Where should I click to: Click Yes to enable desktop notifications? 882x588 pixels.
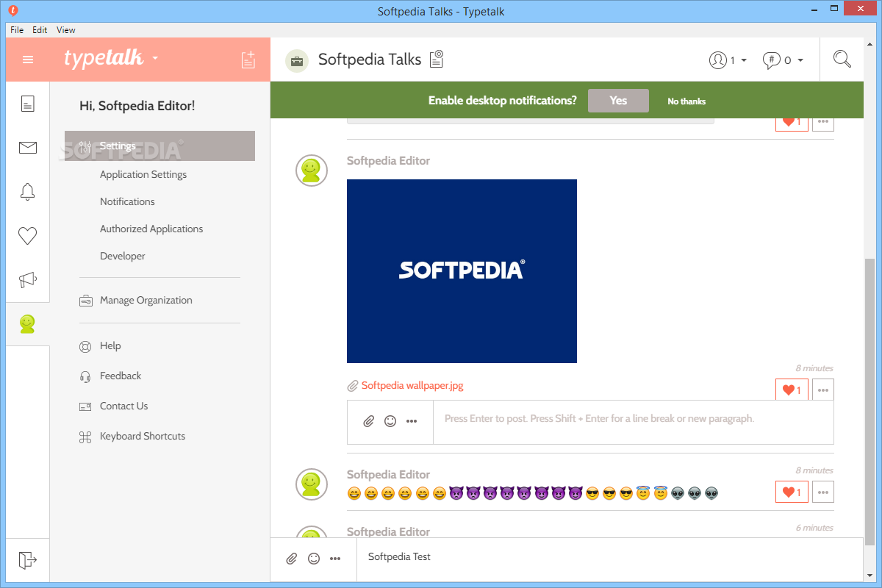(x=618, y=101)
